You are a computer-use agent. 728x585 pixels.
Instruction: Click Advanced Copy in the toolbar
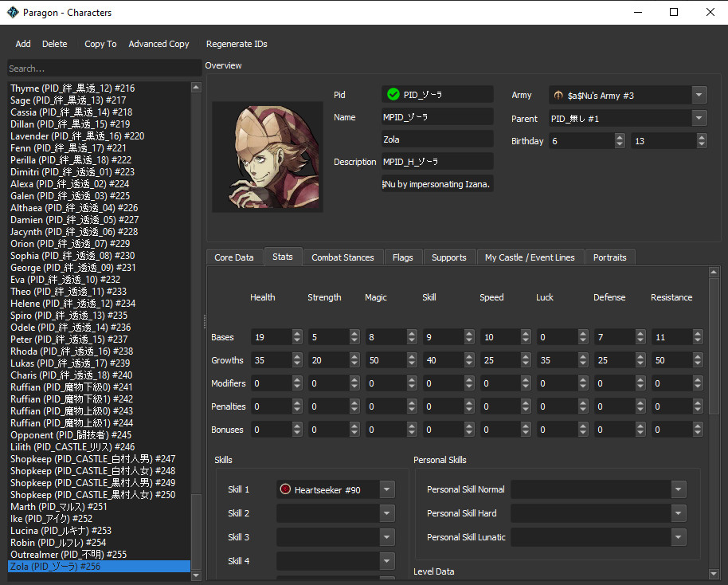point(159,44)
